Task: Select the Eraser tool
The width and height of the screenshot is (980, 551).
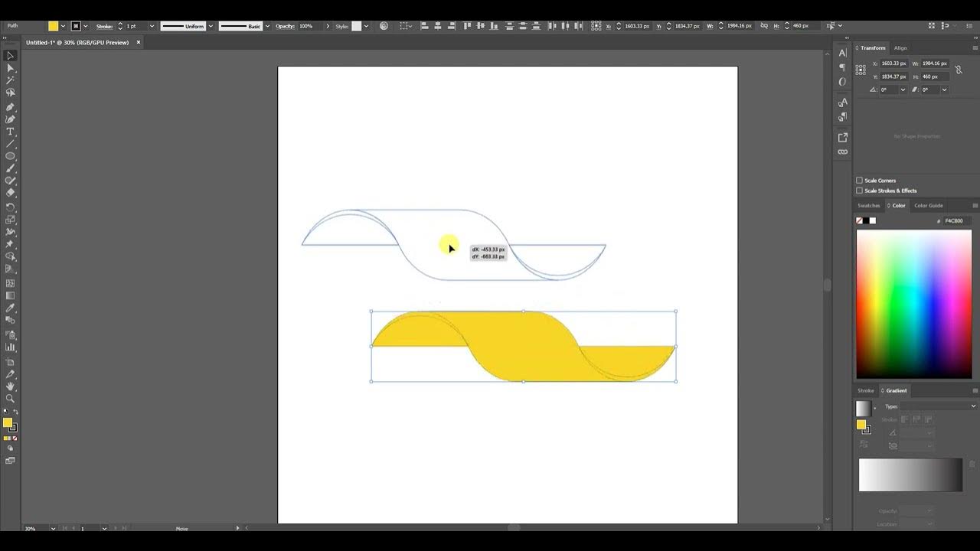Action: (x=10, y=194)
